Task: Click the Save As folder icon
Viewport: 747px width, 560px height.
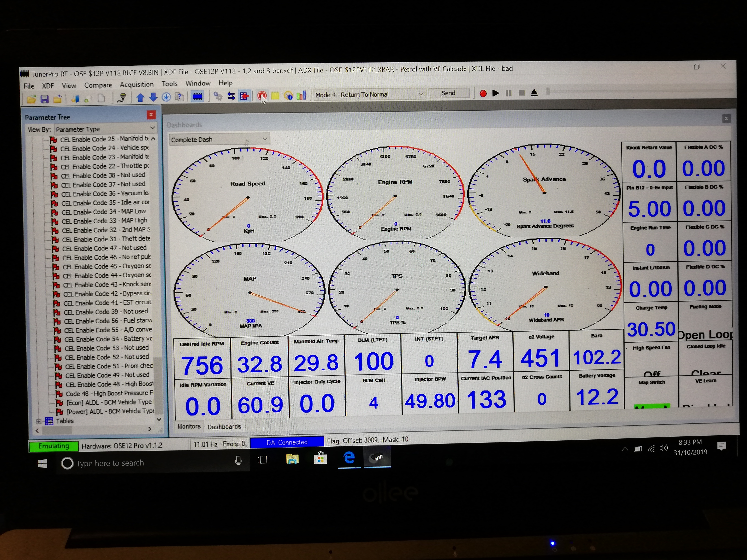Action: [58, 99]
